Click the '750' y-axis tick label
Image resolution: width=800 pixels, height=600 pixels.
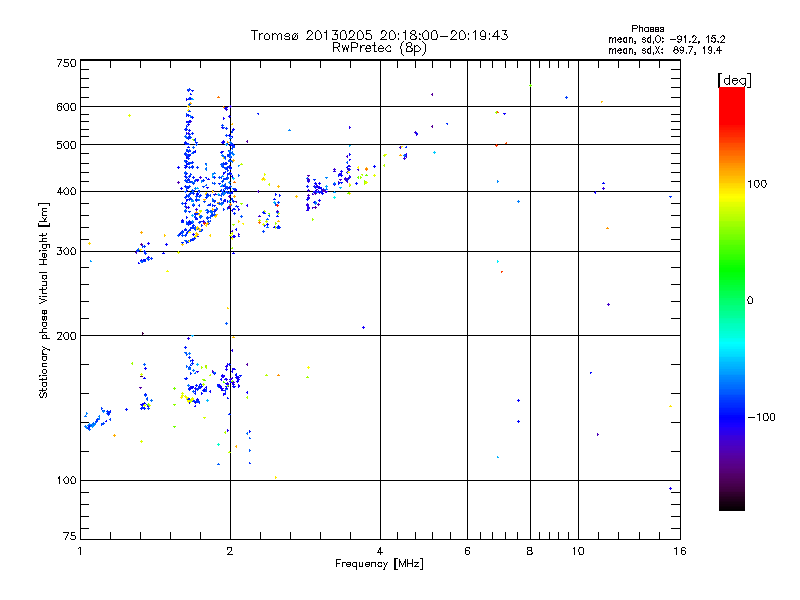(66, 63)
